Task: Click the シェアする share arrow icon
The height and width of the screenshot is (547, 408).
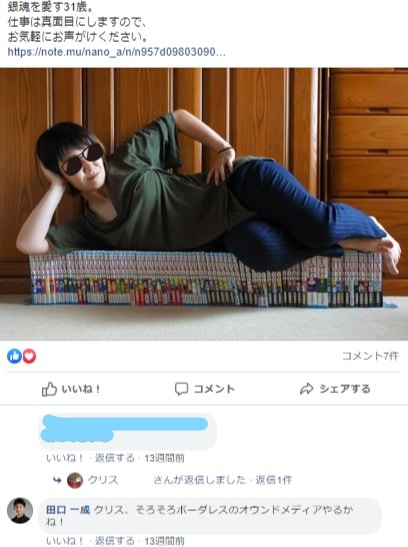Action: coord(307,389)
